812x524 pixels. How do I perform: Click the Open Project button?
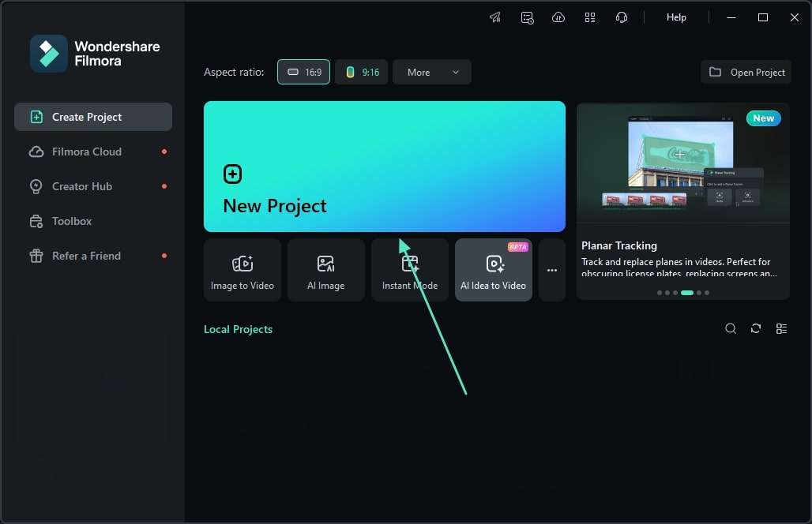tap(746, 72)
